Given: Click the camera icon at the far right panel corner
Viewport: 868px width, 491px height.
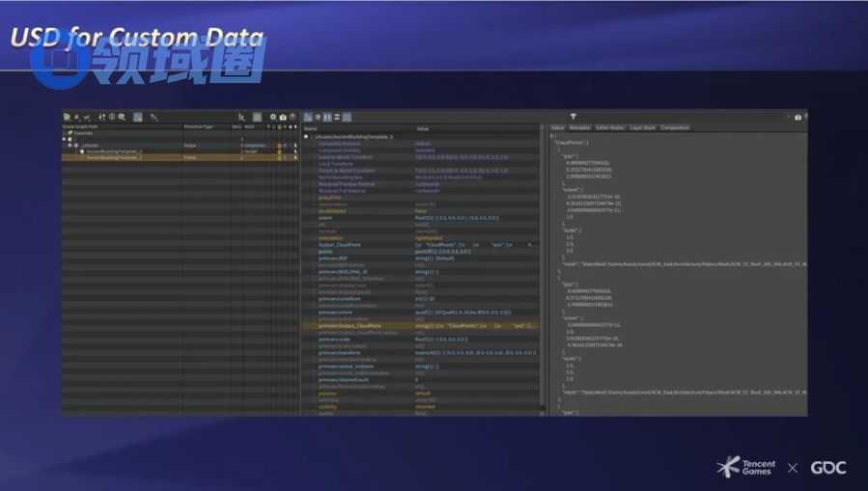Looking at the screenshot, I should click(x=798, y=117).
